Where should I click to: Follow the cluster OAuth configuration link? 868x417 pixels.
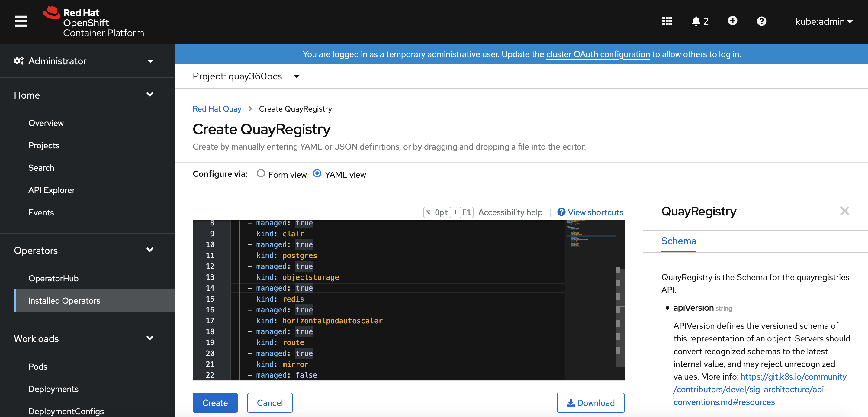pyautogui.click(x=598, y=54)
